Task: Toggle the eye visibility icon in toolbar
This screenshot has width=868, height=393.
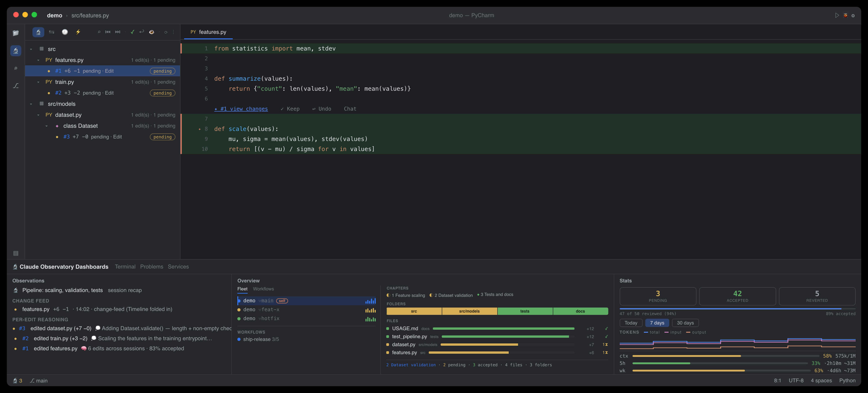Action: point(152,32)
